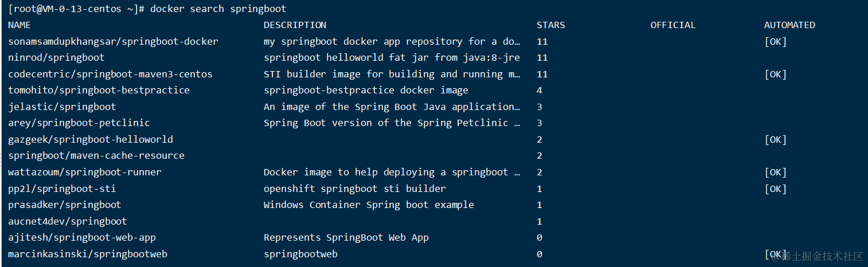
Task: Click marcinkasinski/springbootweb repository name
Action: (87, 254)
